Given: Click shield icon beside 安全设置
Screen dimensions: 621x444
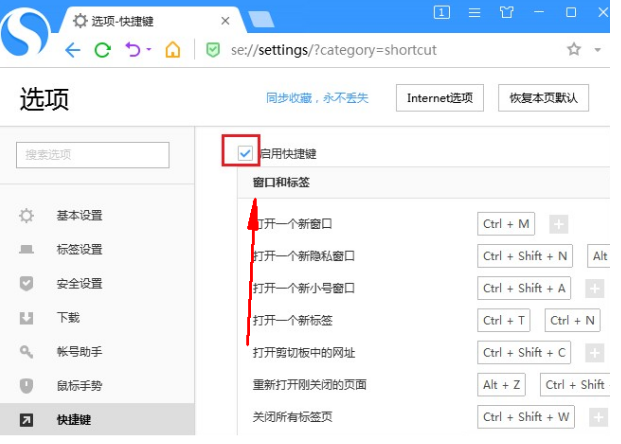Looking at the screenshot, I should [x=27, y=284].
